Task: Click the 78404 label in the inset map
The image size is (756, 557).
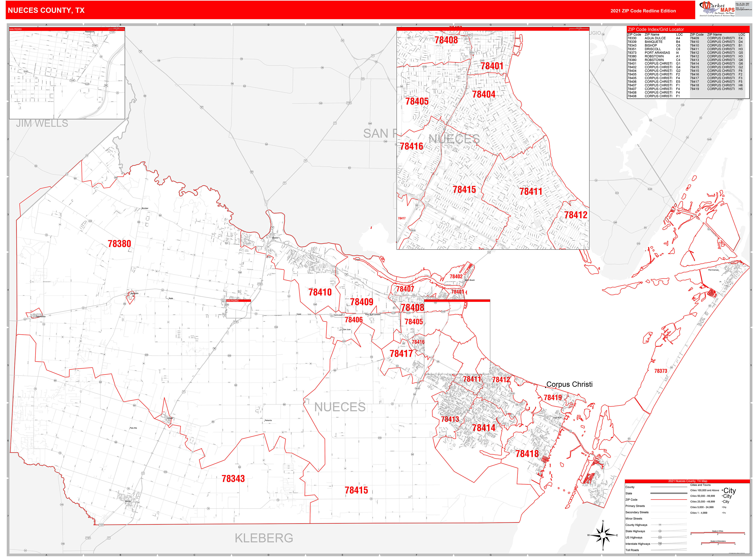Action: 484,94
